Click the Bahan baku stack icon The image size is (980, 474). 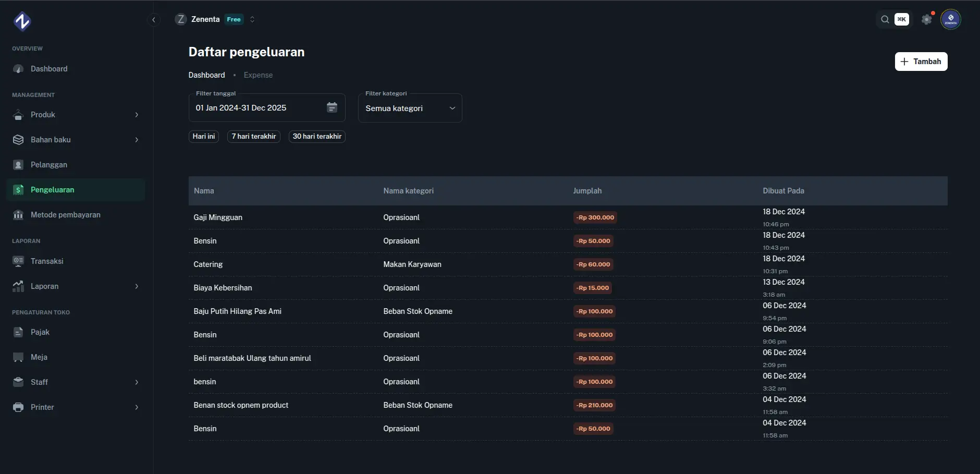18,139
